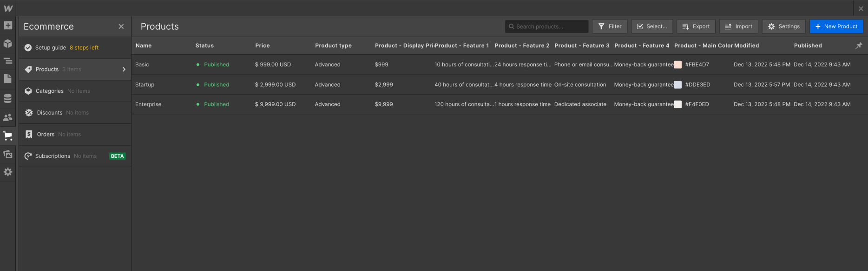Viewport: 868px width, 271px height.
Task: Sort by the Published column header
Action: coord(808,45)
